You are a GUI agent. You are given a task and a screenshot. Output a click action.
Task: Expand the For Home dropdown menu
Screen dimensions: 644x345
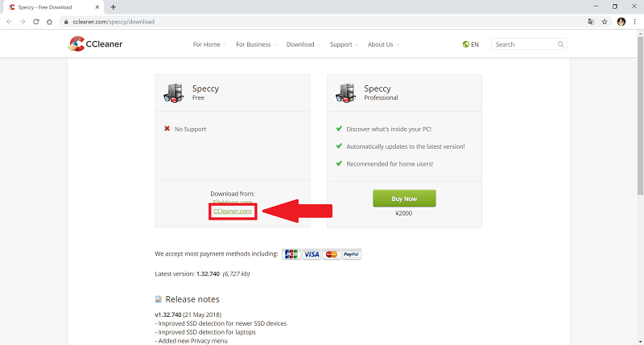click(x=209, y=44)
